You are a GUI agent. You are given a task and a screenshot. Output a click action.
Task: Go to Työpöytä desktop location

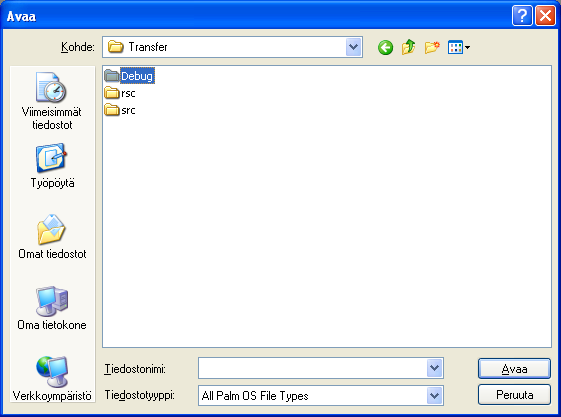pyautogui.click(x=52, y=166)
